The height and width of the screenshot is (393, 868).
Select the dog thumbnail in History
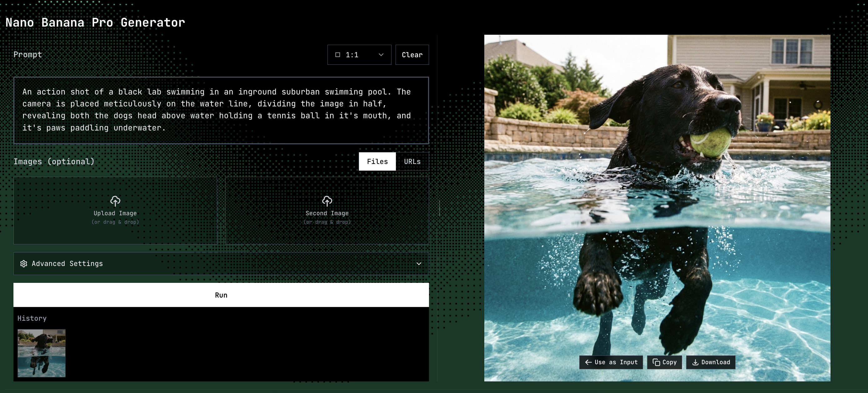tap(42, 353)
